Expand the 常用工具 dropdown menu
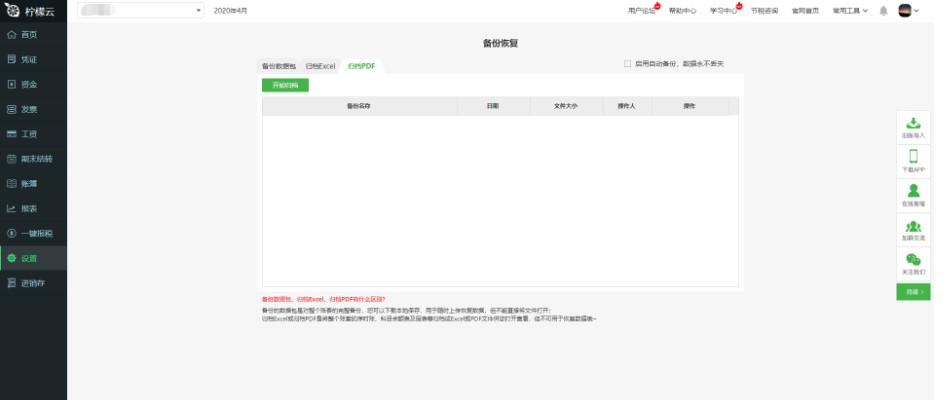The image size is (951, 400). point(850,11)
